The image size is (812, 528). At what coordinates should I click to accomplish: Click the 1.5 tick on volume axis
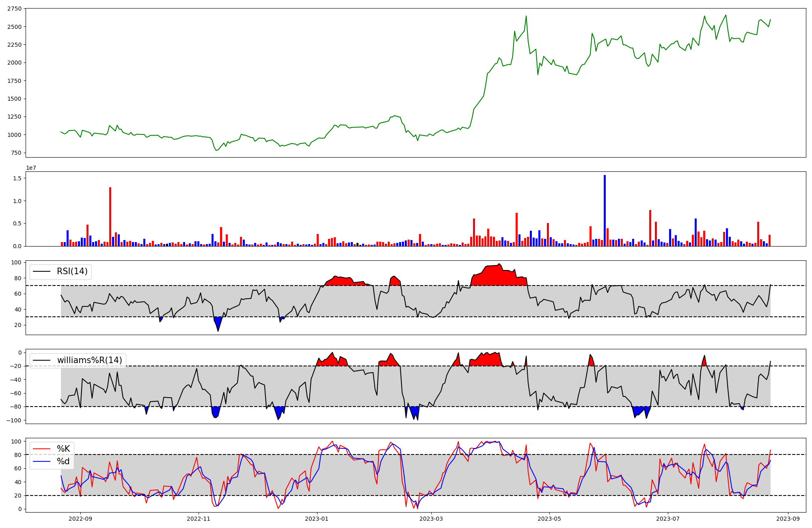[17, 178]
